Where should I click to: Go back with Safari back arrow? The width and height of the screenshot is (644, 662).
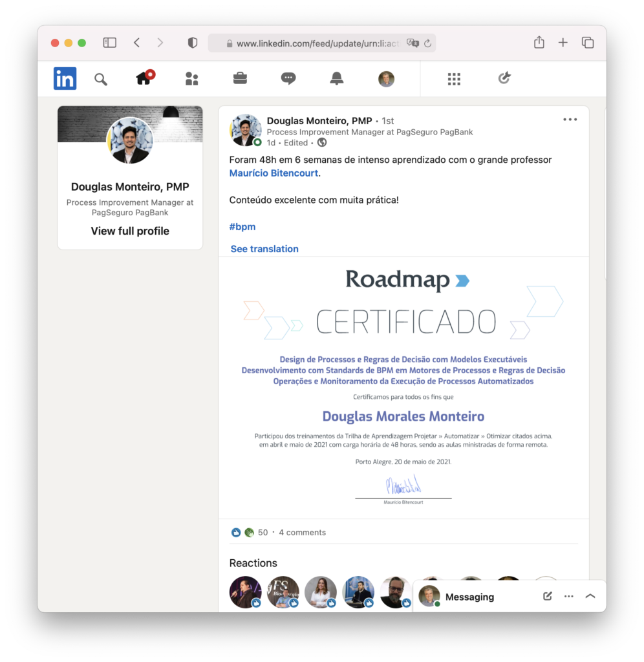pyautogui.click(x=137, y=43)
